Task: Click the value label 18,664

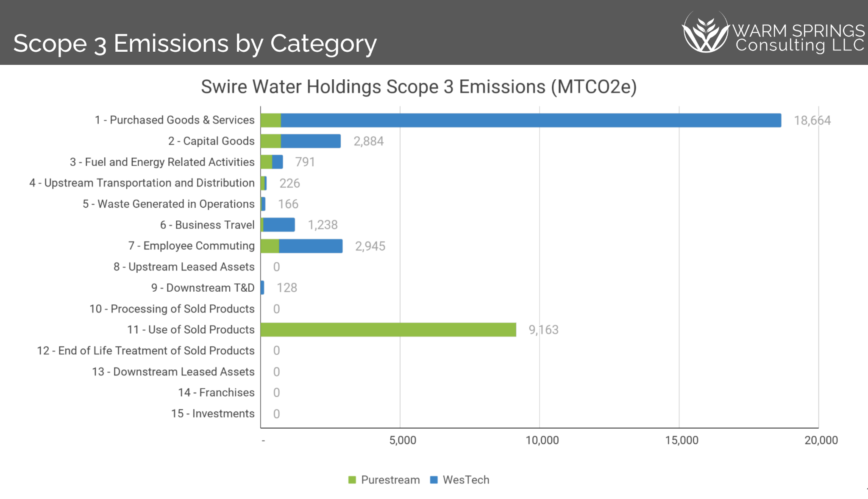Action: pos(812,121)
